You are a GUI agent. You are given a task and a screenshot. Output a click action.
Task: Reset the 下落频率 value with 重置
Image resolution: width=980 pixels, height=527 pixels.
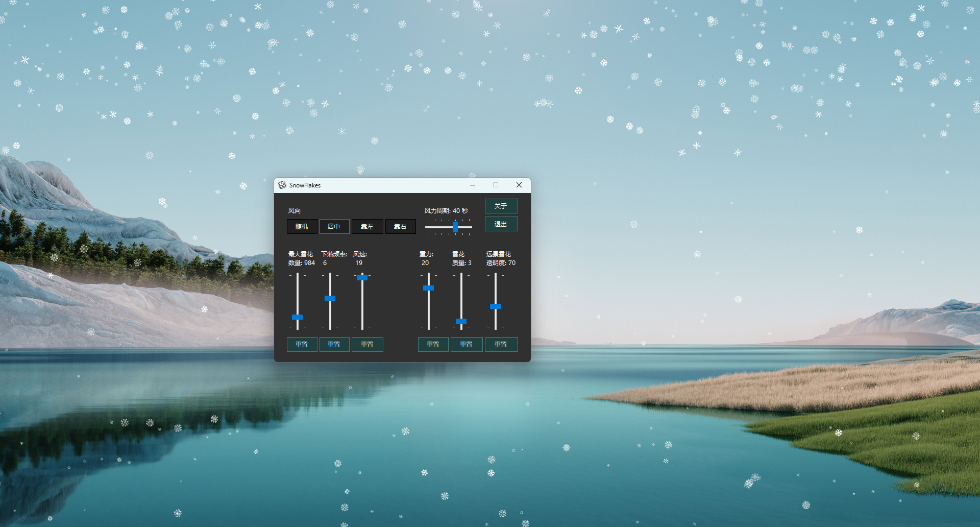click(x=334, y=344)
